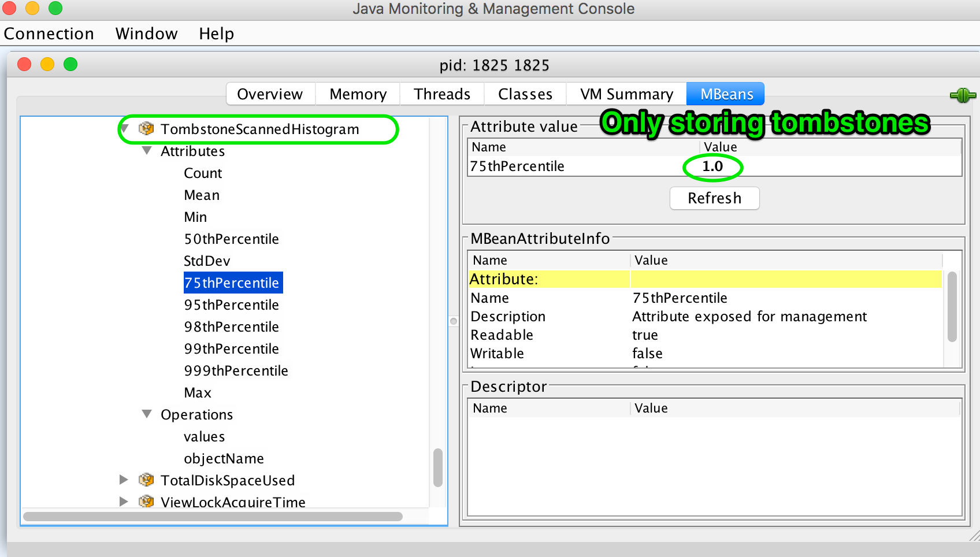The width and height of the screenshot is (980, 557).
Task: Switch to the Memory tab
Action: (358, 94)
